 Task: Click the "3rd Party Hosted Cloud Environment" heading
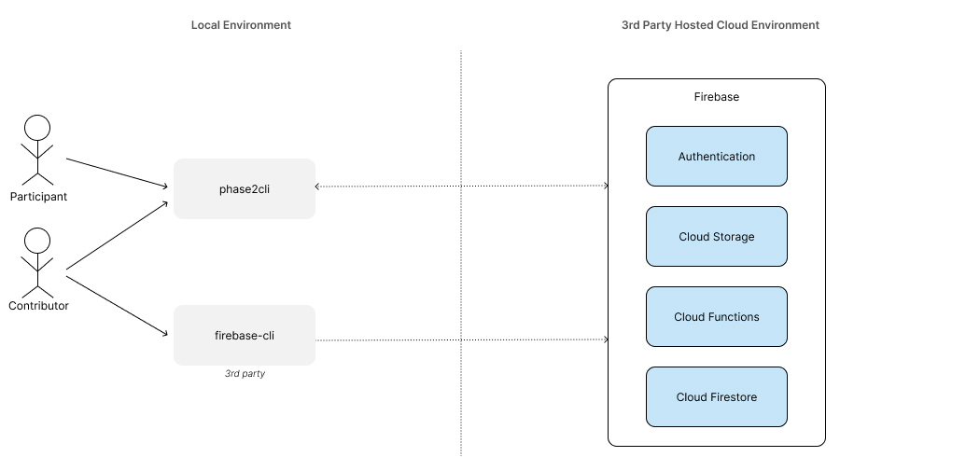721,25
